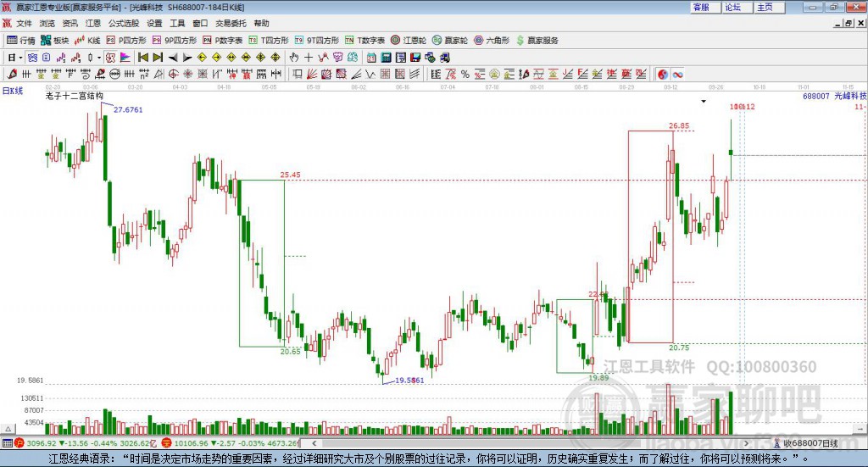
Task: Click the 客服 button
Action: (x=704, y=7)
